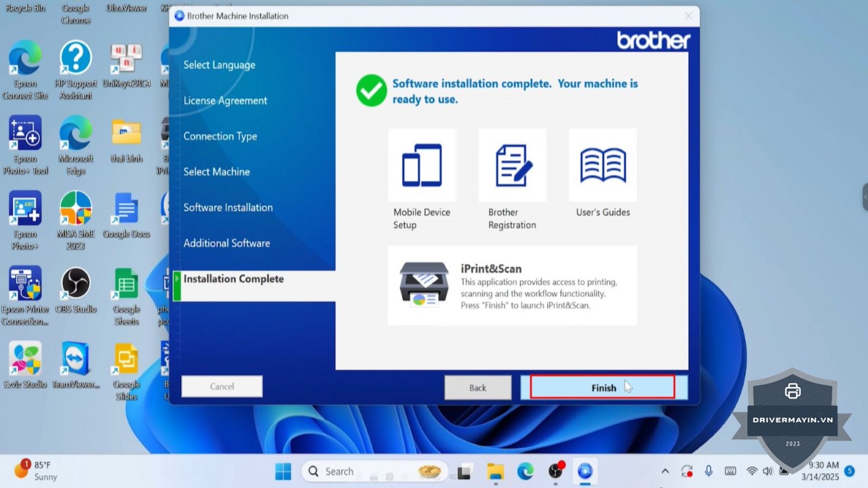The height and width of the screenshot is (488, 868).
Task: Open the User's Guides book icon
Action: click(602, 165)
